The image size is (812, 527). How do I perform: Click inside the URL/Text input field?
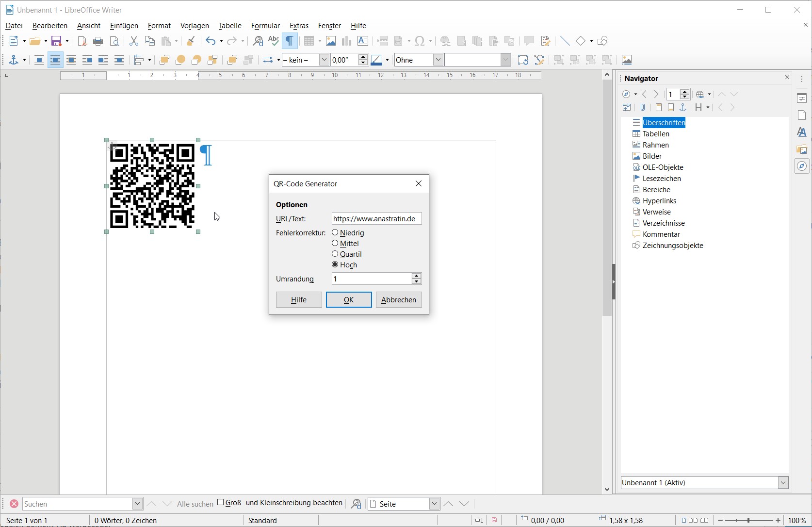[x=376, y=218]
